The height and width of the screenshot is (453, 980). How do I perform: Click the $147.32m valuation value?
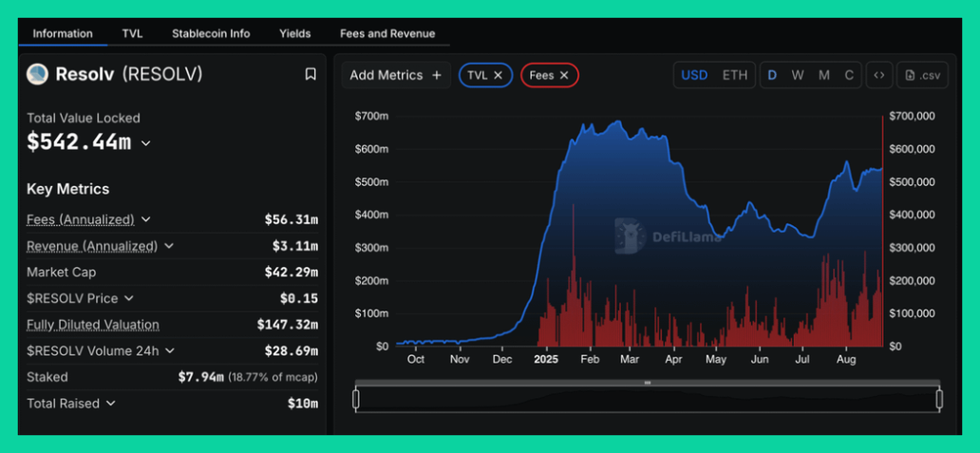click(x=288, y=325)
